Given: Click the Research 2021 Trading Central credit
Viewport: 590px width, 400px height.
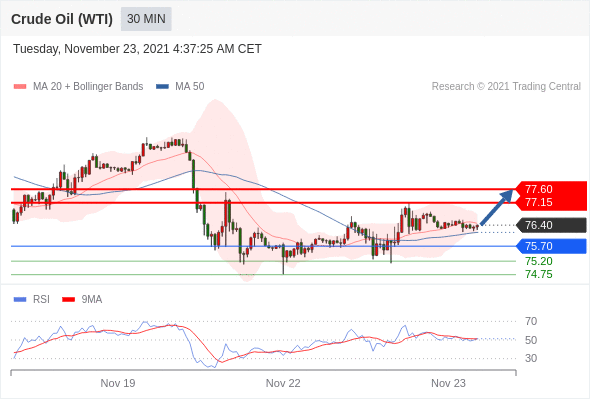Looking at the screenshot, I should coord(506,87).
